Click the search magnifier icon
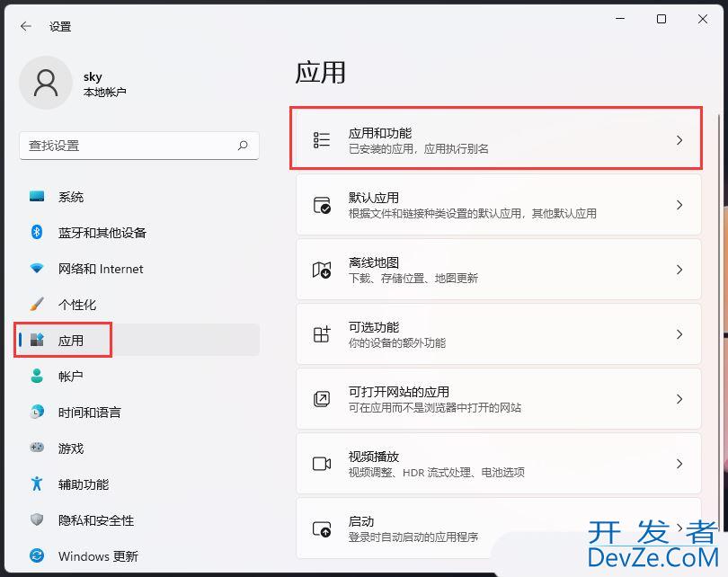728x577 pixels. pos(243,146)
